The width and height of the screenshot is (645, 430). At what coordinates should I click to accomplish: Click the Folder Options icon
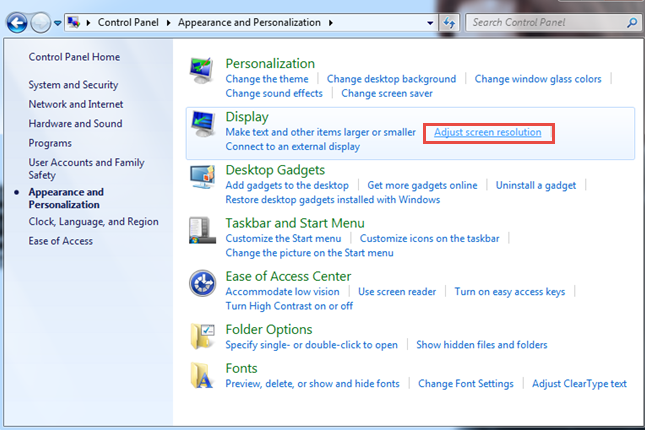(x=202, y=336)
